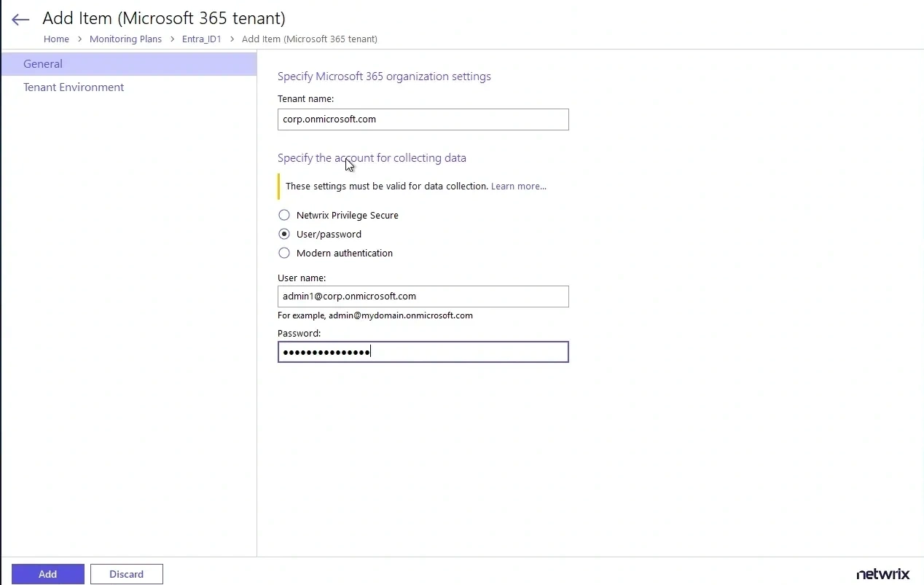924x585 pixels.
Task: Click the User name input field
Action: click(423, 297)
